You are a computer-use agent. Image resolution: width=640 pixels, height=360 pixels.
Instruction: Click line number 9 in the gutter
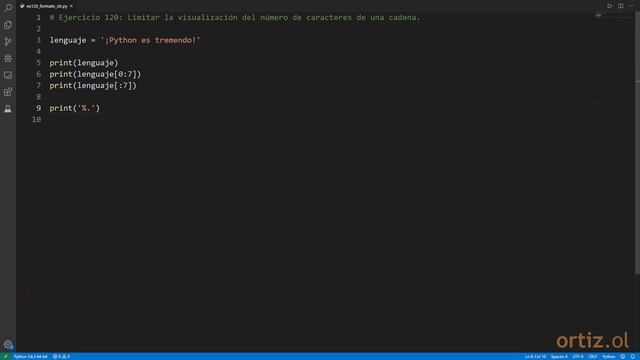38,108
